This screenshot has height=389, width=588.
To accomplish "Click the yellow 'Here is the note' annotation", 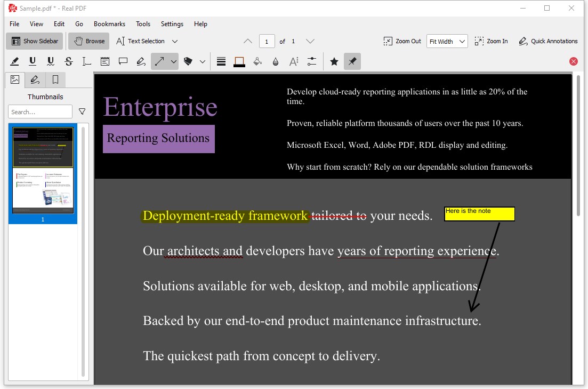I will tap(479, 213).
